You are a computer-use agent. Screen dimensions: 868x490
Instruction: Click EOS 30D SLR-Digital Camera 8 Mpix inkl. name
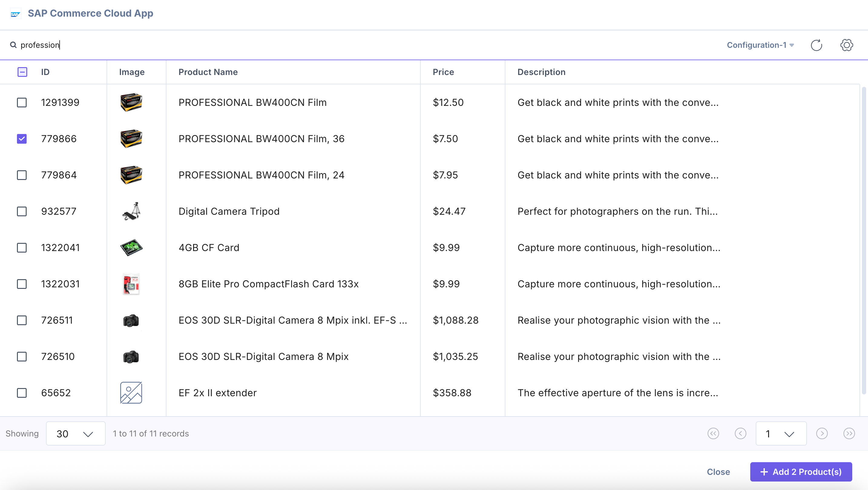292,320
